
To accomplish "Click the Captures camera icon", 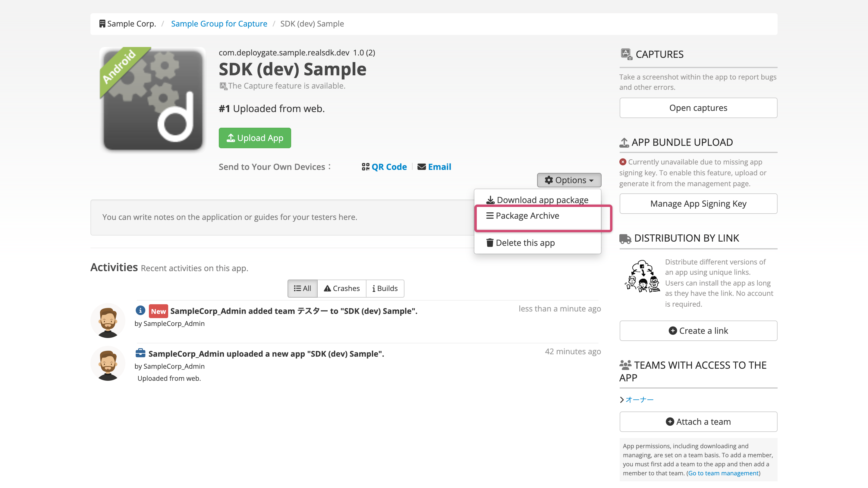I will pos(626,54).
